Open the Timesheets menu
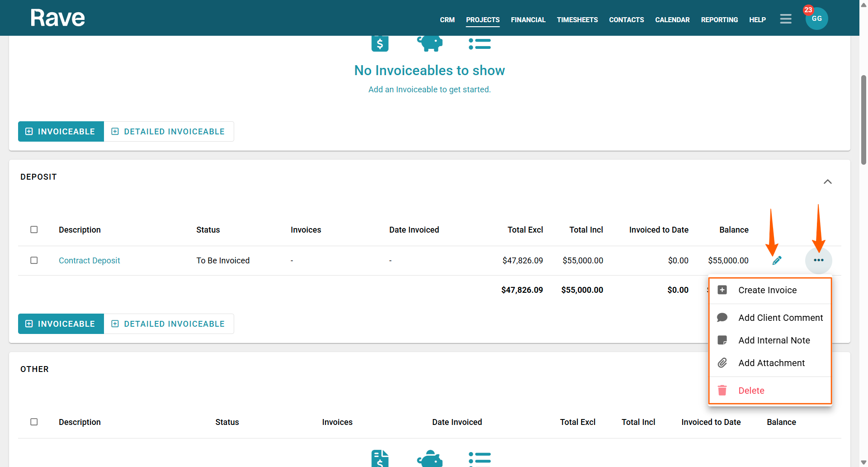 click(x=577, y=20)
